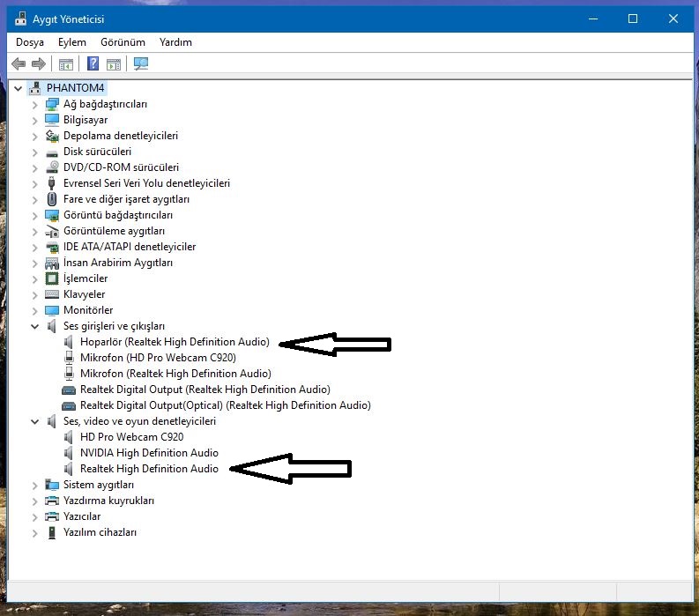Click the mouse icon beside Fare ve diğer işaret aygıtları
This screenshot has width=699, height=616.
52,199
